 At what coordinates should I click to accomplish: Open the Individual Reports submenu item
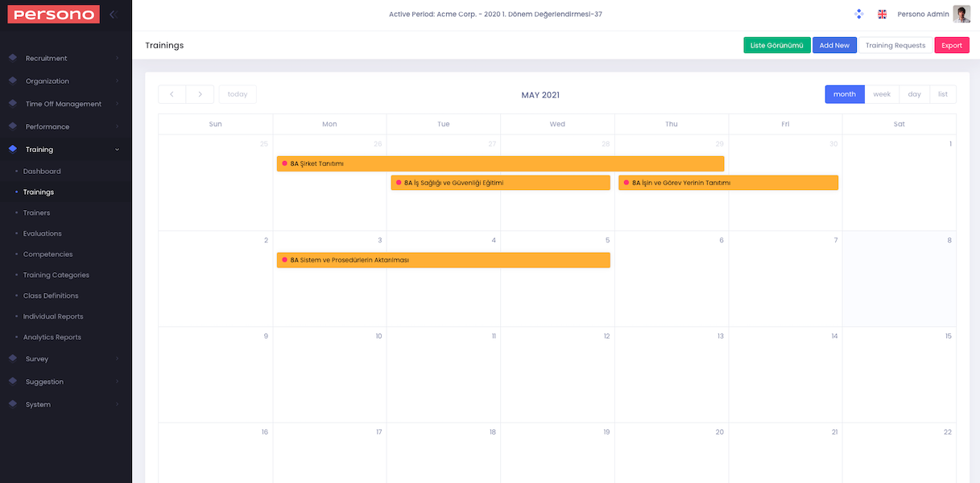click(x=53, y=316)
